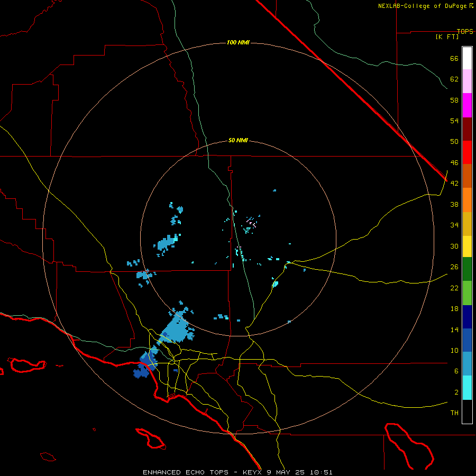Click the 50 NMI range ring label
Image resolution: width=476 pixels, height=476 pixels.
(238, 140)
